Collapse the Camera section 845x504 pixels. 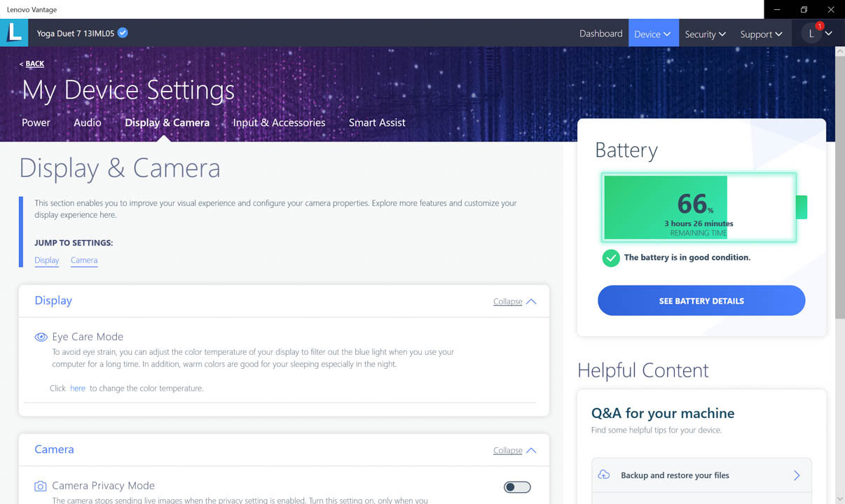(x=514, y=450)
